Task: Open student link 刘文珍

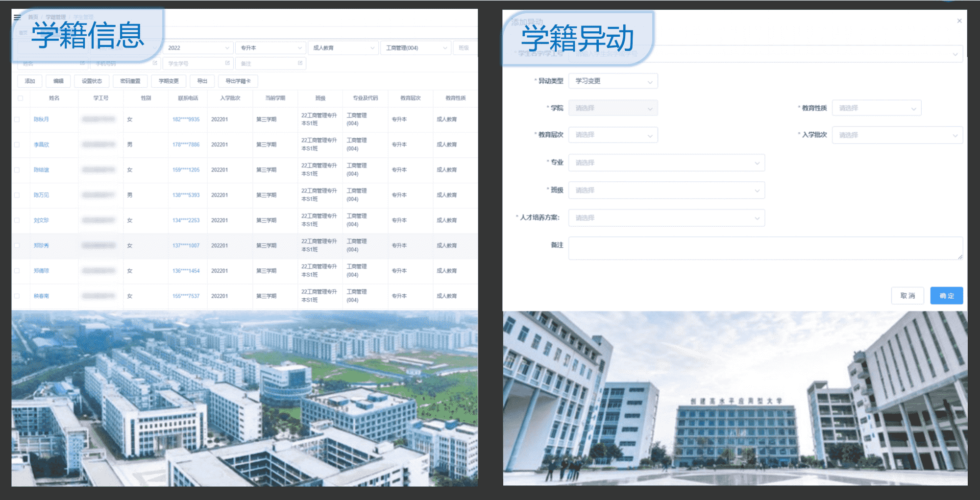Action: [41, 220]
